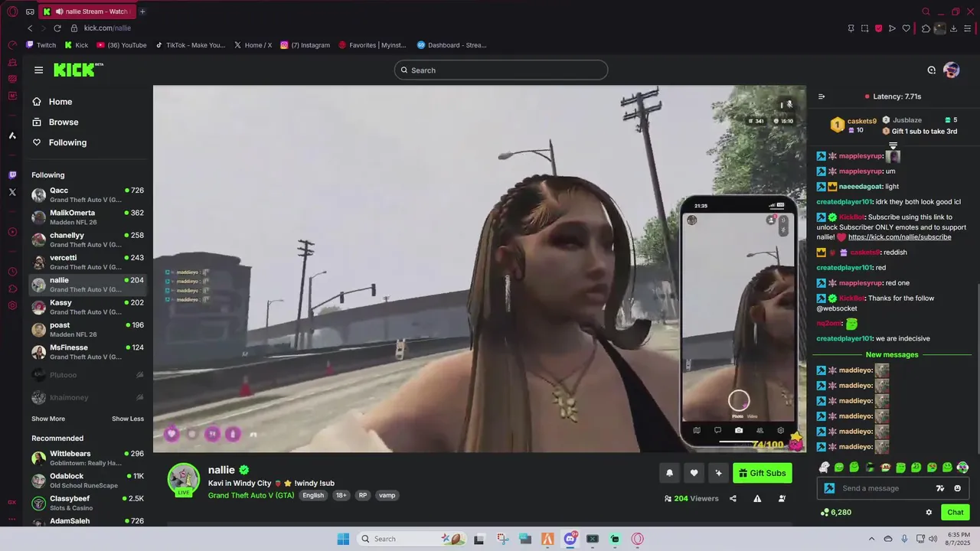Switch to the nallie Stream browser tab
The height and width of the screenshot is (551, 980).
87,11
